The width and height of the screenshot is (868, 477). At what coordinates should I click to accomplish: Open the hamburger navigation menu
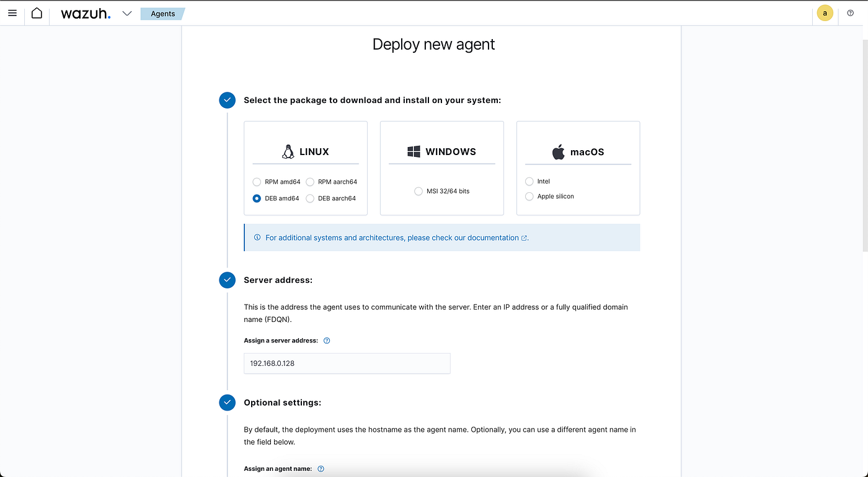pyautogui.click(x=12, y=13)
